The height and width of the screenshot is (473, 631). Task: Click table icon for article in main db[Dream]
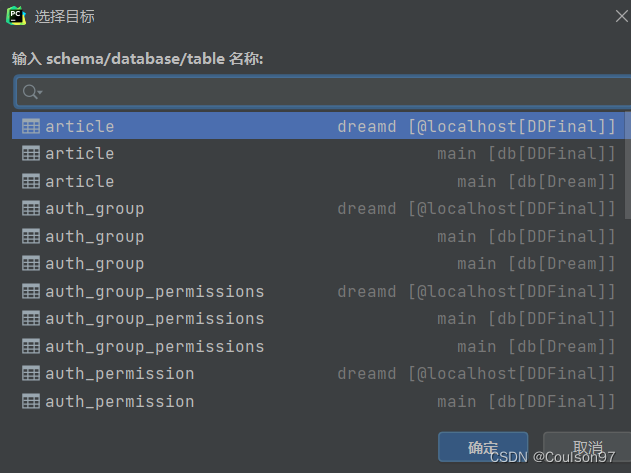31,181
